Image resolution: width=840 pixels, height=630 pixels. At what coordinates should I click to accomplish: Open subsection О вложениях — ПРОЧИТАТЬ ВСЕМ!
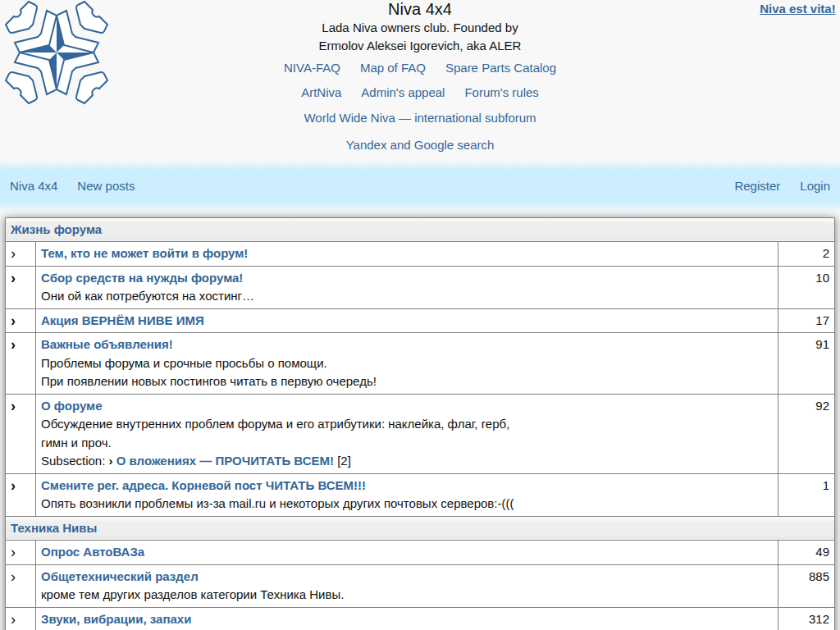(225, 461)
